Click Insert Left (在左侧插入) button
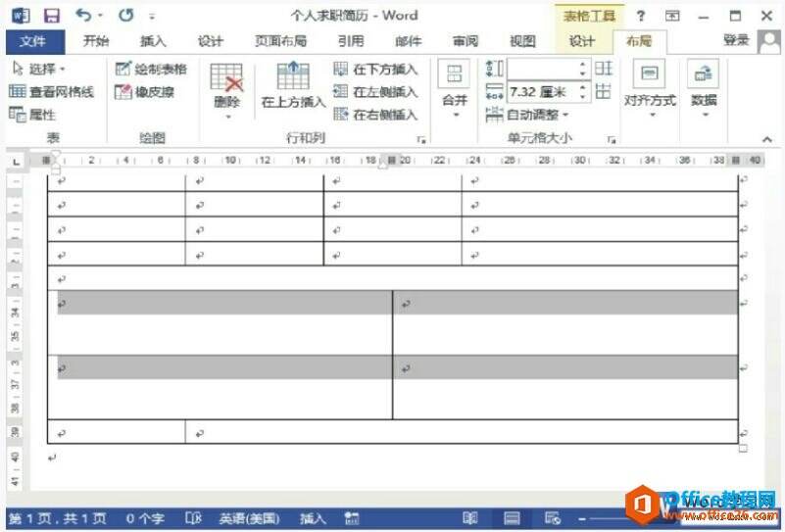This screenshot has width=785, height=532. [375, 91]
